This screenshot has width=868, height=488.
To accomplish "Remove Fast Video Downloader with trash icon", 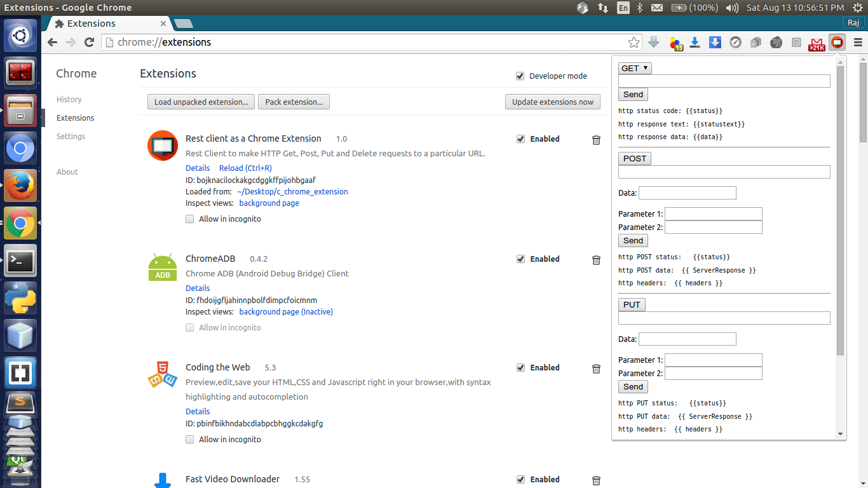I will click(596, 480).
